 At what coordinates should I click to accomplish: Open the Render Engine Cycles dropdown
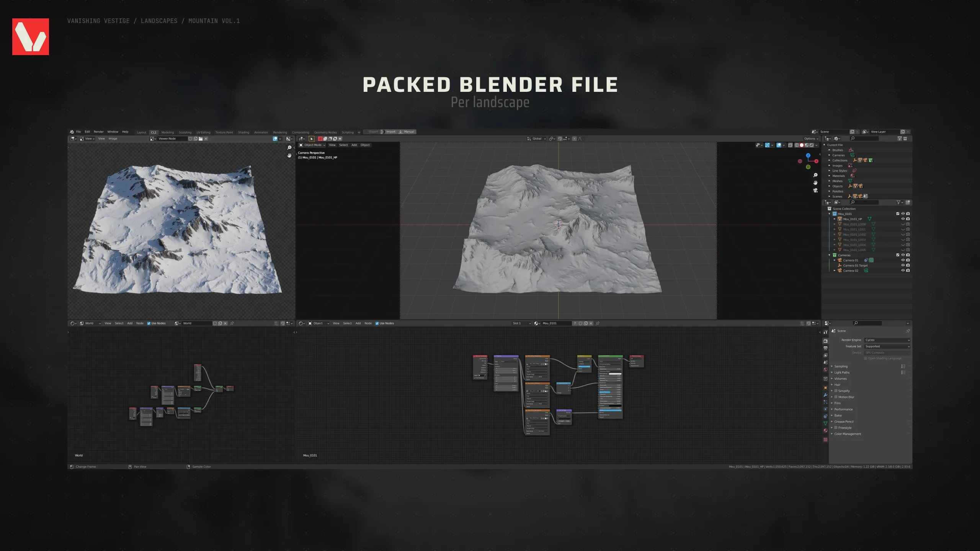887,340
